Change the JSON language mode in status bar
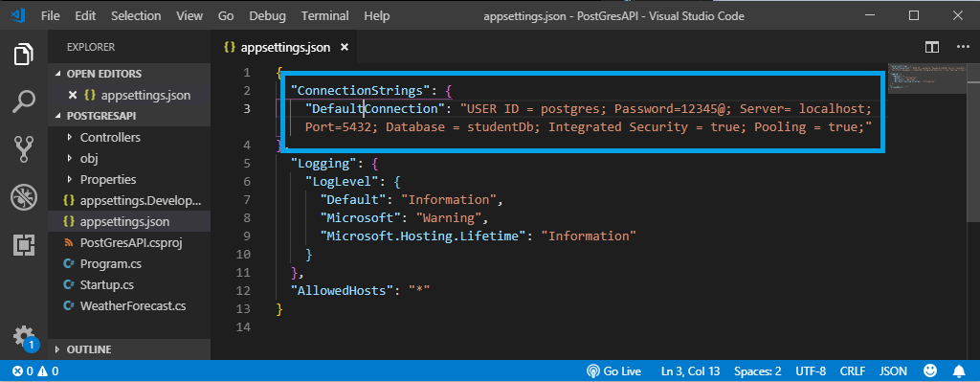The width and height of the screenshot is (980, 382). pyautogui.click(x=893, y=371)
